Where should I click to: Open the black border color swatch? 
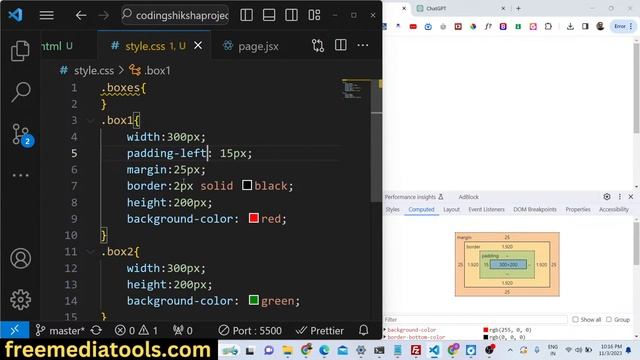tap(247, 185)
